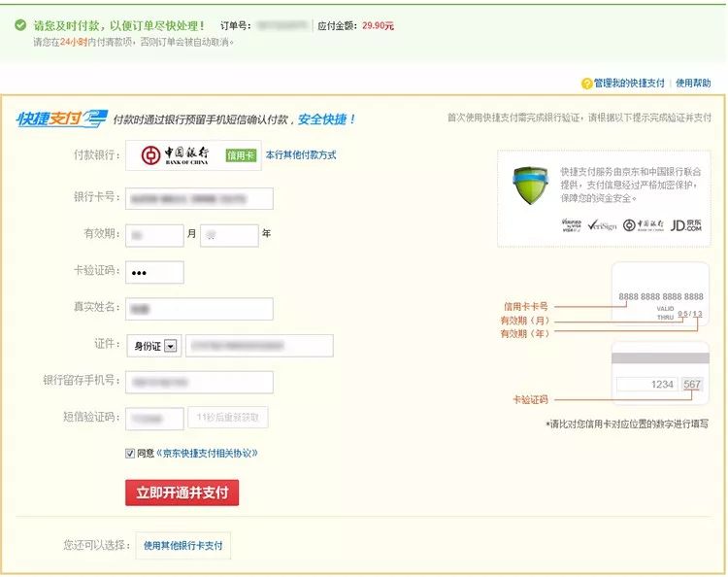
Task: Click the resend SMS code countdown button
Action: click(227, 418)
